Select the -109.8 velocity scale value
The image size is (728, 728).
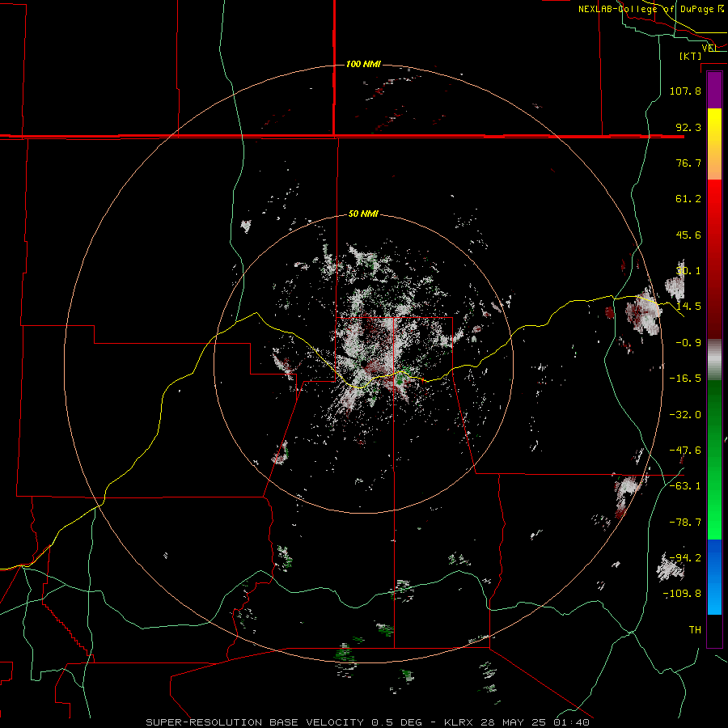point(682,594)
